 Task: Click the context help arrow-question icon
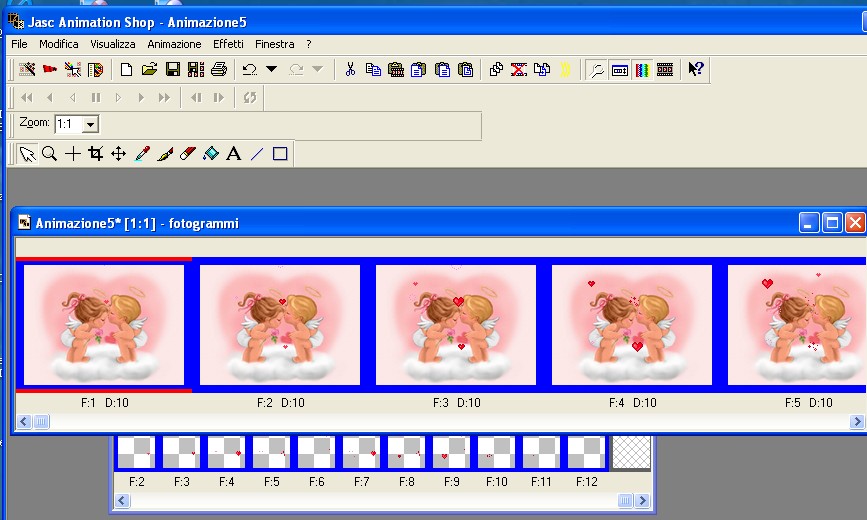click(x=696, y=69)
